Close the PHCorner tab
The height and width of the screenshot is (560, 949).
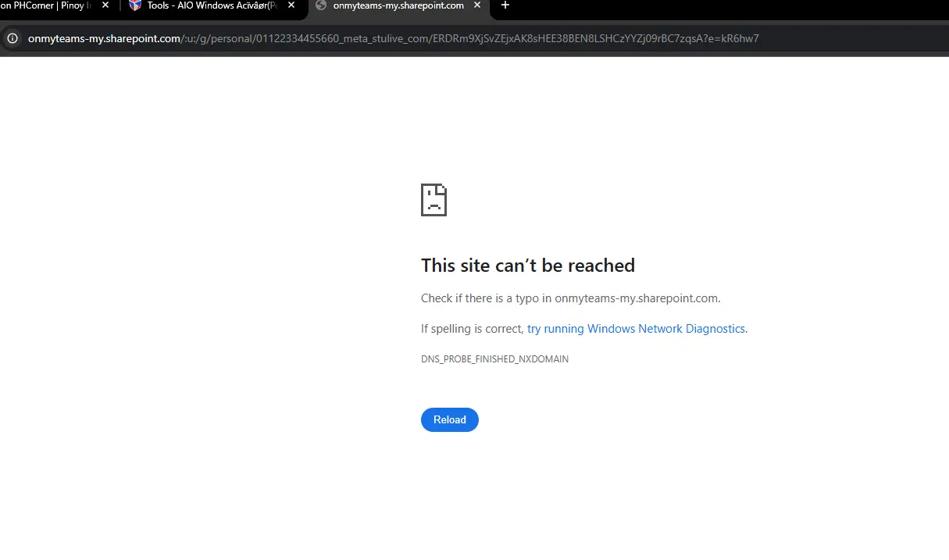coord(105,5)
